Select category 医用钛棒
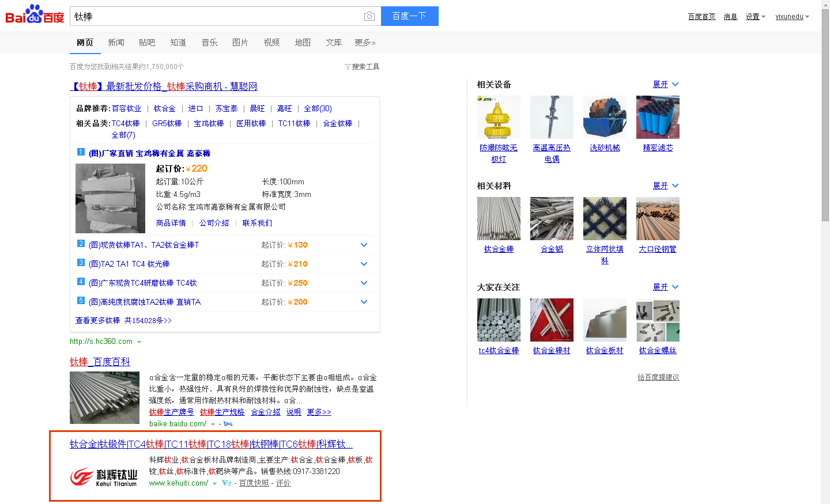The height and width of the screenshot is (504, 830). 251,123
